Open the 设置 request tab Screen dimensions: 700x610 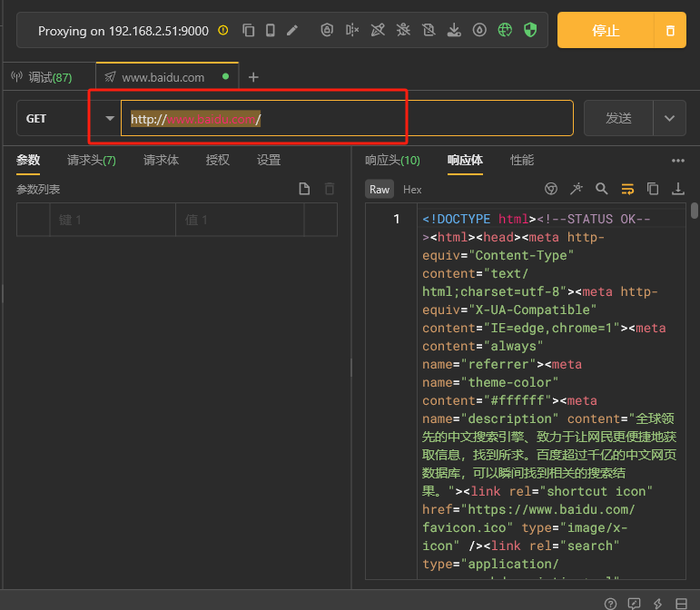[x=269, y=160]
